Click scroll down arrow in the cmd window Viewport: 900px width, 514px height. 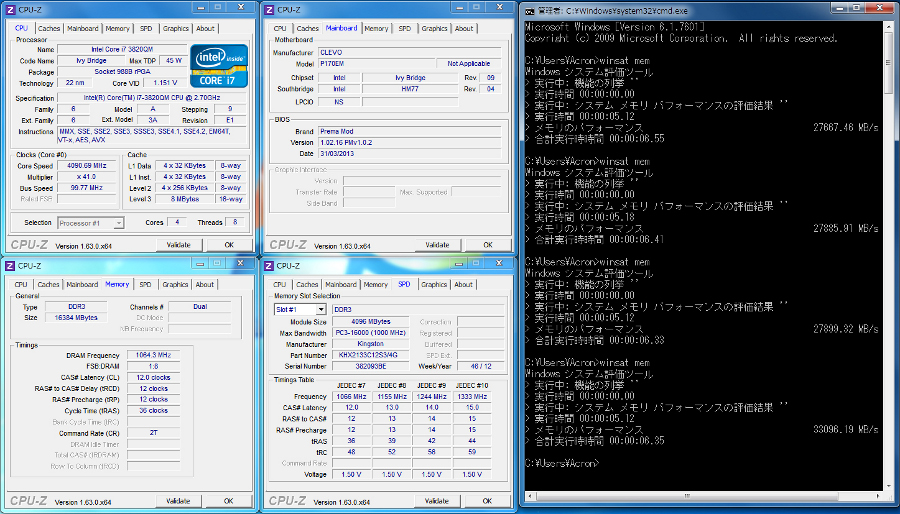coord(890,486)
